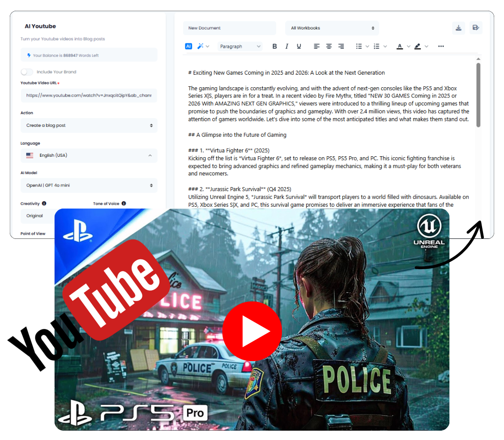Apply text highlight color

[x=418, y=46]
